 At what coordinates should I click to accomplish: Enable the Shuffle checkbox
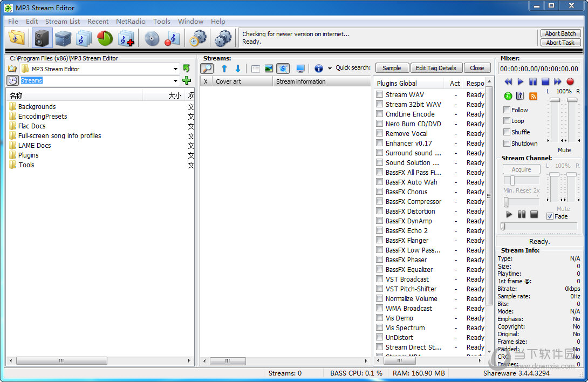507,132
